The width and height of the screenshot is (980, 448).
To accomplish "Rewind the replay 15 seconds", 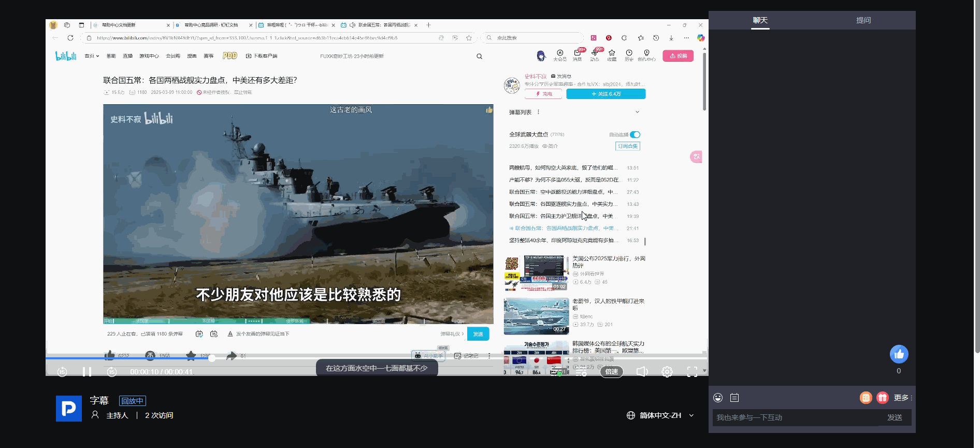I will [x=62, y=372].
